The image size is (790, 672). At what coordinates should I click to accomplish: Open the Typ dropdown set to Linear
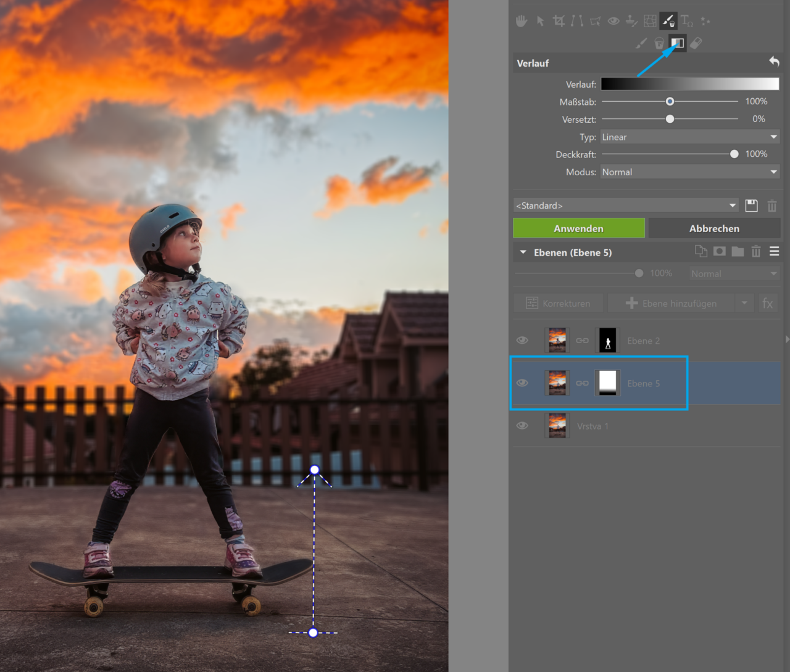click(689, 137)
